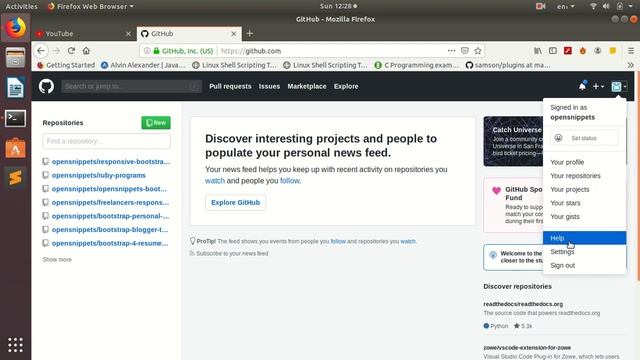Image resolution: width=640 pixels, height=360 pixels.
Task: Click the GitHub search box
Action: point(131,86)
